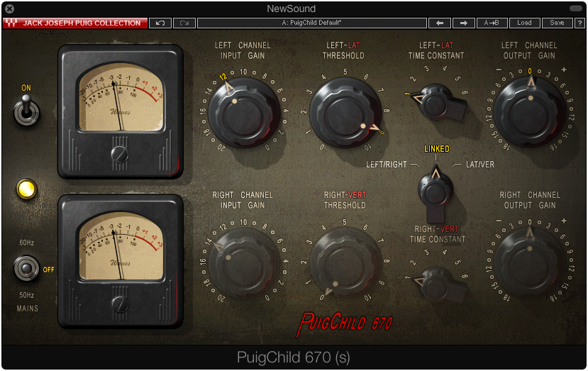This screenshot has width=588, height=371.
Task: Click the PuigChild 670 (s) footer label
Action: (293, 358)
